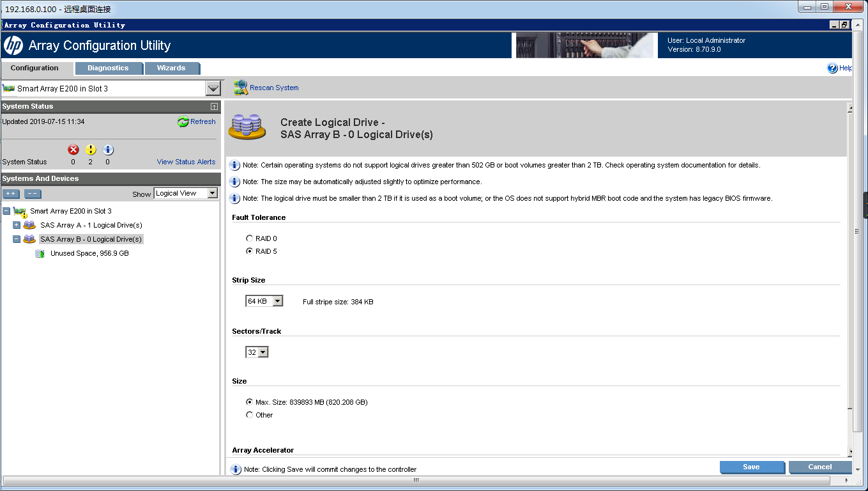Open the Logical View show dropdown
868x491 pixels.
pos(213,193)
